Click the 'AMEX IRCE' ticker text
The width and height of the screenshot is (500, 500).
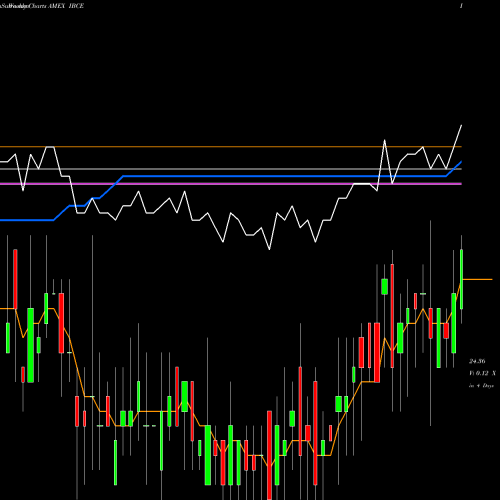(65, 6)
